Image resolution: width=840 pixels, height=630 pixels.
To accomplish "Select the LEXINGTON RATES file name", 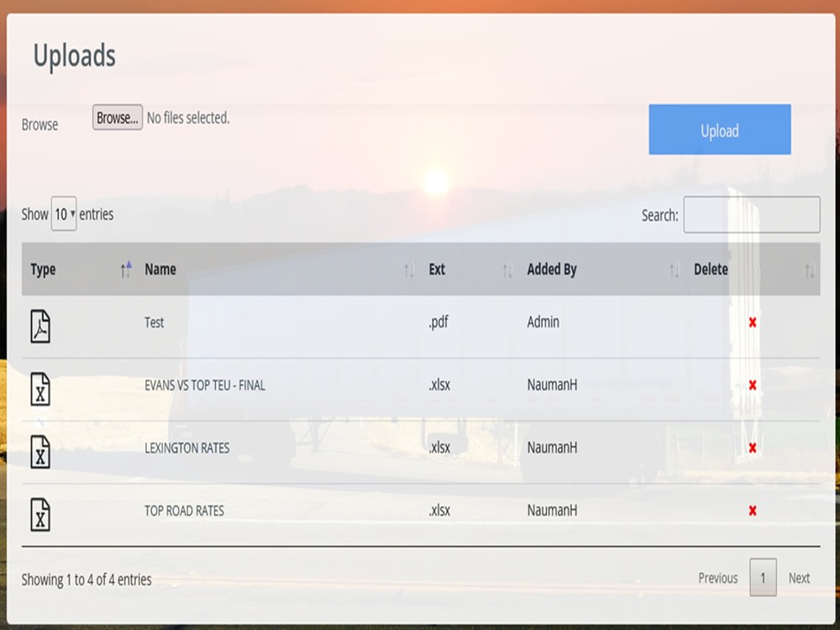I will [x=187, y=448].
